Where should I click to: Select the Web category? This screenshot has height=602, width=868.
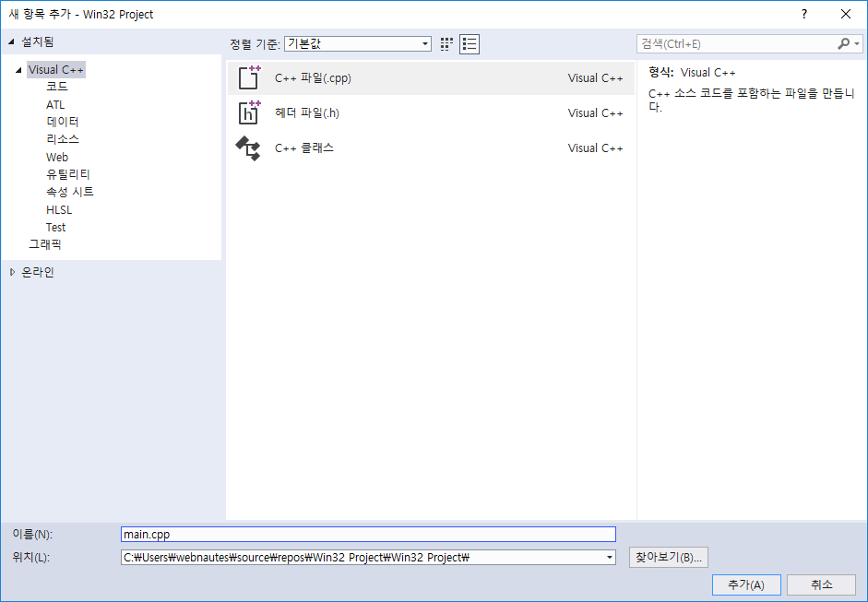click(57, 157)
